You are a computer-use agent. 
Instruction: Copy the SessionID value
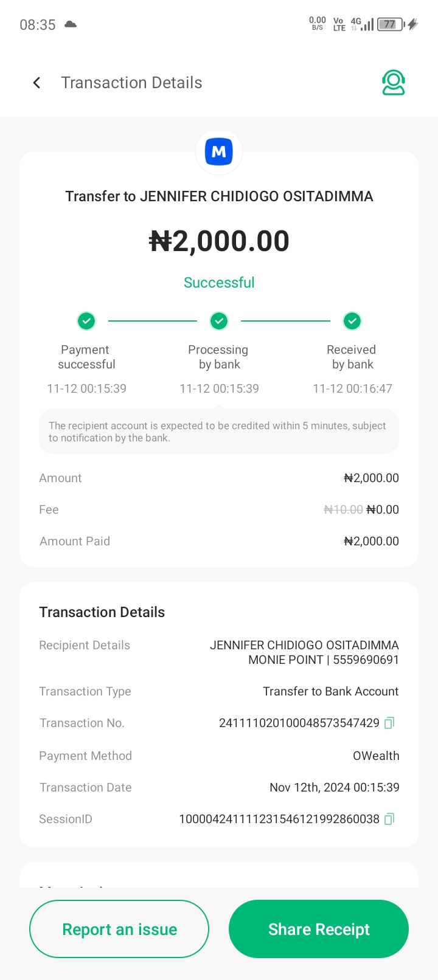click(x=389, y=819)
